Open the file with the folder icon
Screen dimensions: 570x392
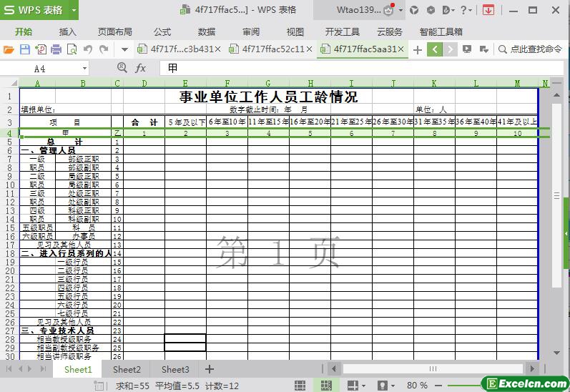[9, 49]
